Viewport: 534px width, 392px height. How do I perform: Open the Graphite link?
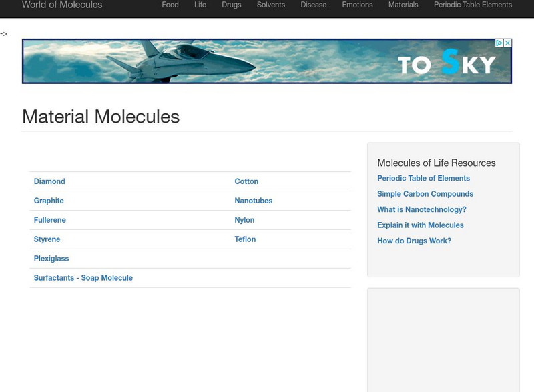(49, 201)
